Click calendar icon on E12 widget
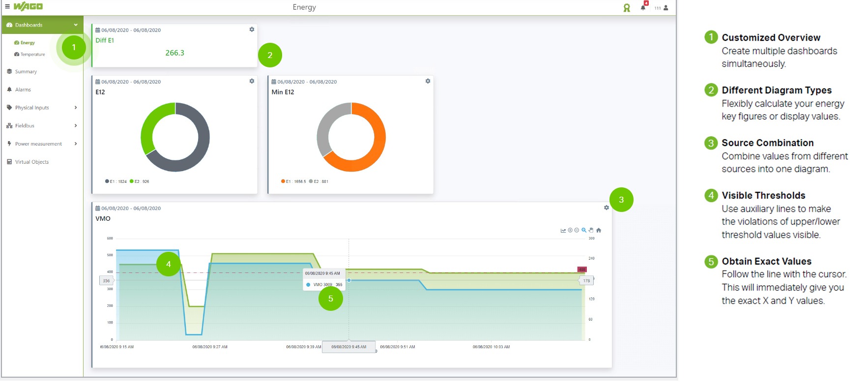The width and height of the screenshot is (868, 388). [x=97, y=82]
